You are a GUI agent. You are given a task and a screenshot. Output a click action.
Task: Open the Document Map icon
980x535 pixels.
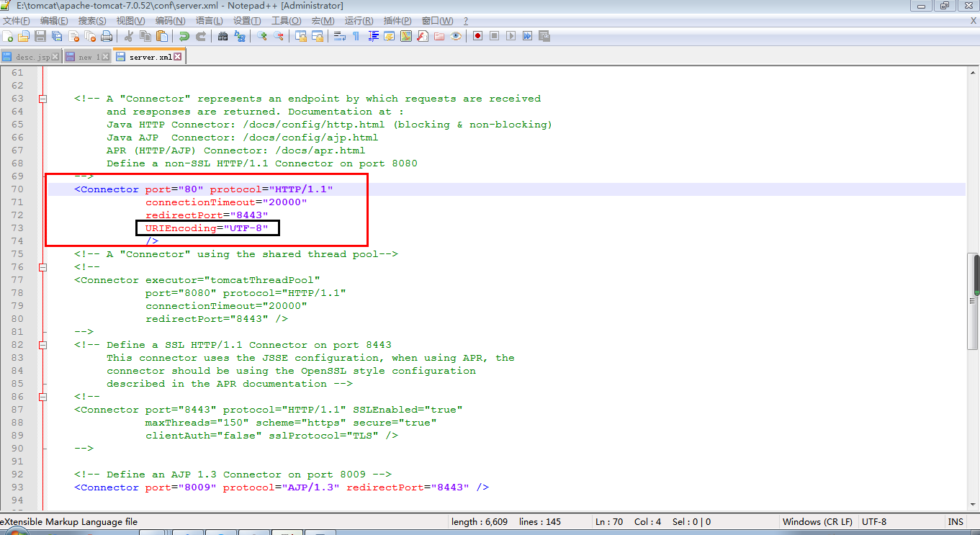(405, 36)
